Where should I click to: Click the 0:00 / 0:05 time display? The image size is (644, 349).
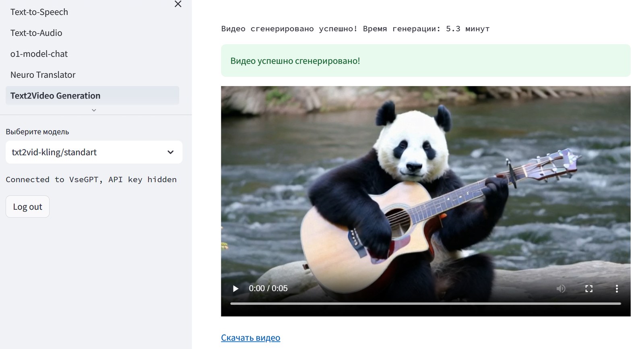[x=268, y=289]
